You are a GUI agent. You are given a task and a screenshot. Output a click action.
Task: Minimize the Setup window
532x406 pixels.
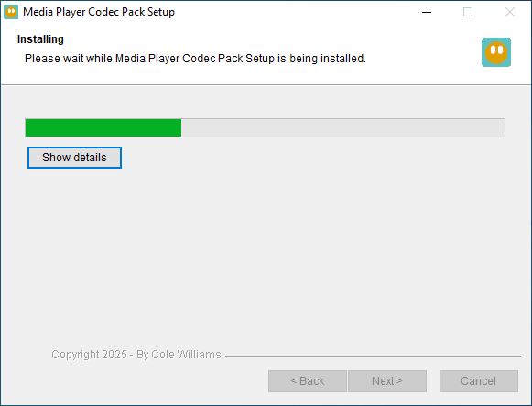pos(427,12)
